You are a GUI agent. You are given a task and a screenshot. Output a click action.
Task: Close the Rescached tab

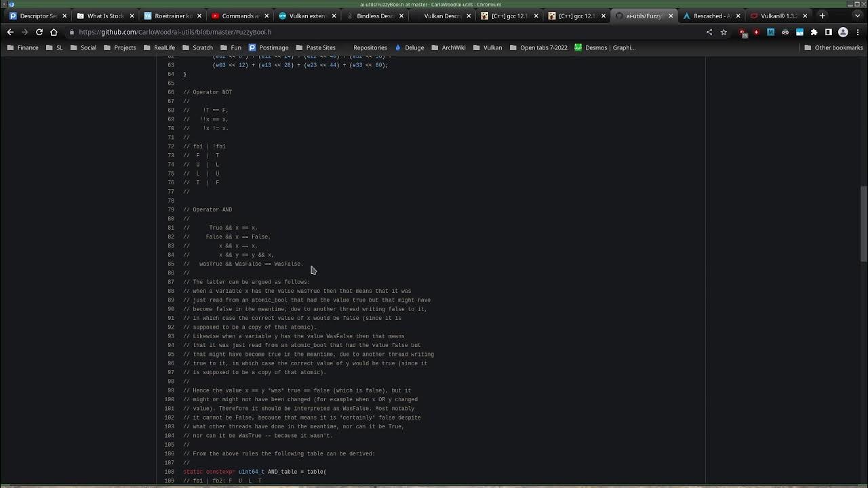tap(738, 16)
